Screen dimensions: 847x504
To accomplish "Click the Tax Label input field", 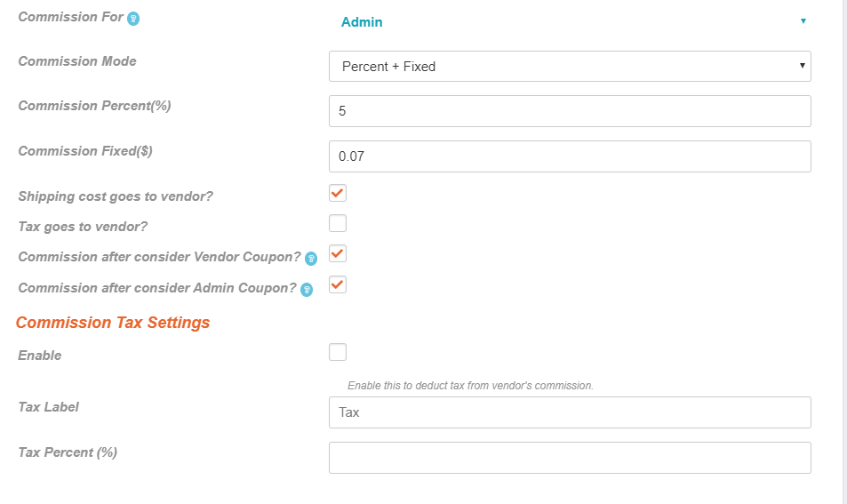I will click(x=570, y=412).
